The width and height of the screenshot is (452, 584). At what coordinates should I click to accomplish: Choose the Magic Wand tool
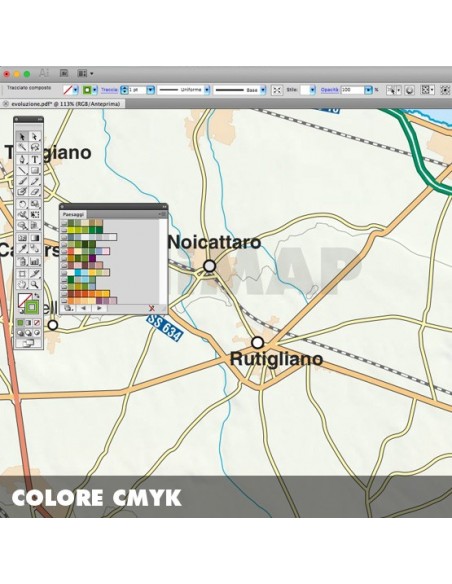(x=22, y=147)
